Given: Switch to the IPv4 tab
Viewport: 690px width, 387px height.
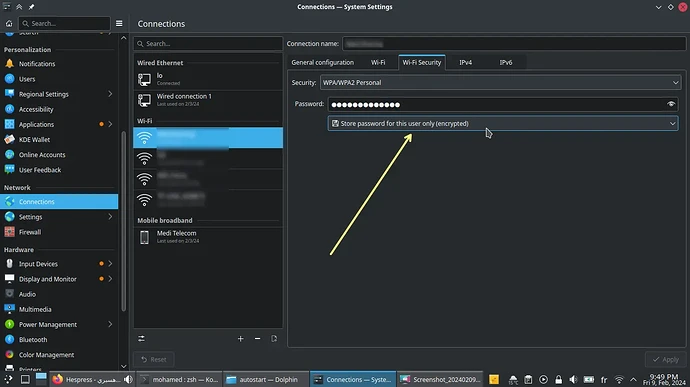Looking at the screenshot, I should tap(466, 63).
